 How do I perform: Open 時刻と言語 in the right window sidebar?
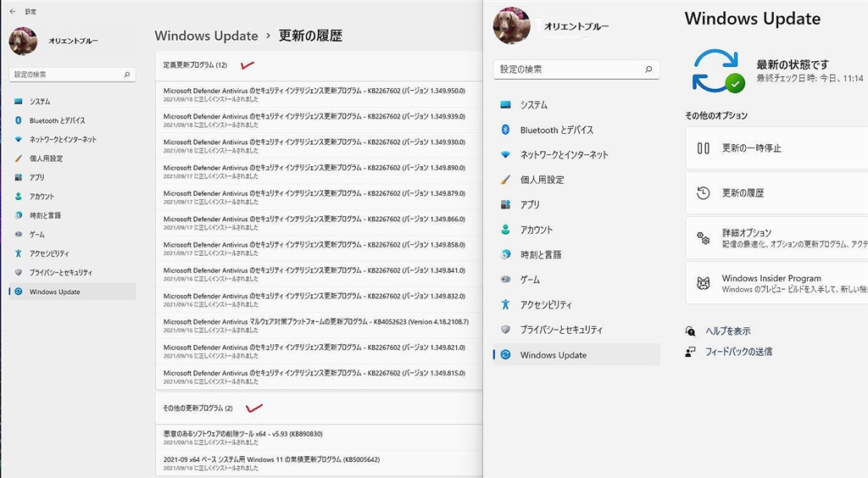[576, 254]
